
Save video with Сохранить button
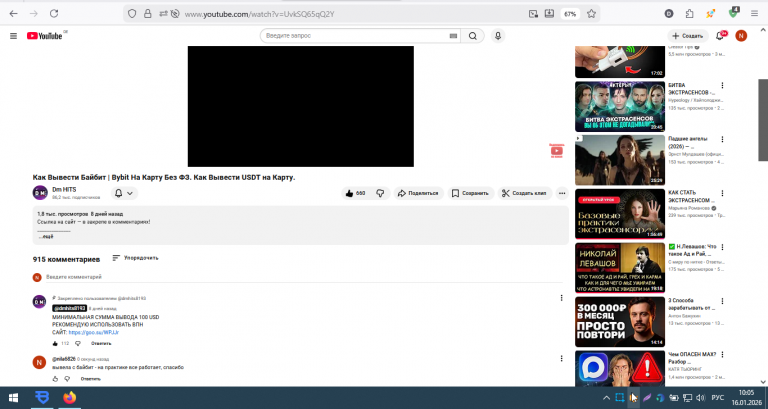click(470, 193)
